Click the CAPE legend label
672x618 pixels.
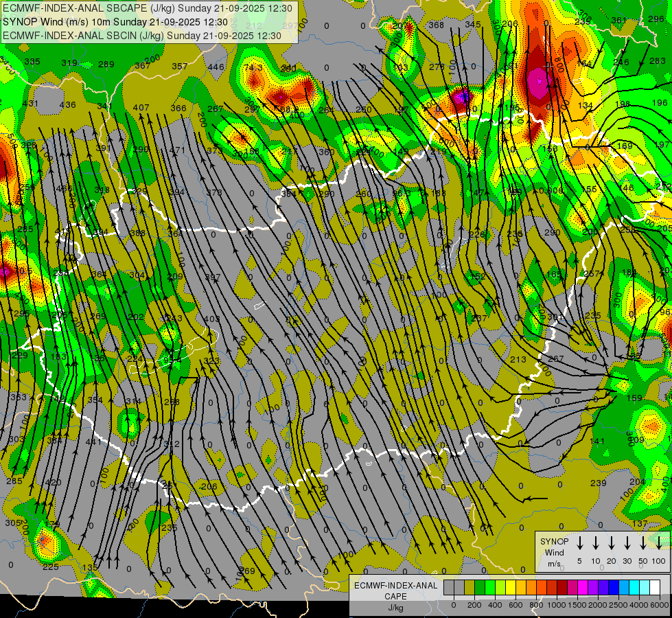pos(395,596)
